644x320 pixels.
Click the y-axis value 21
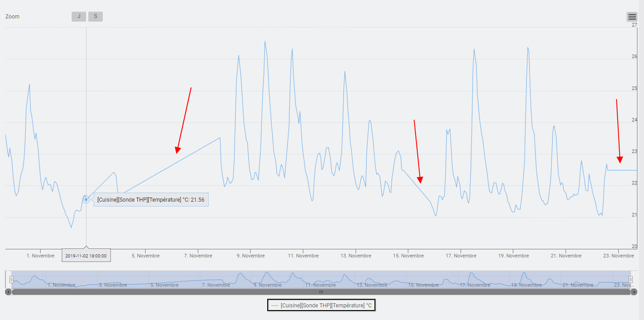(x=634, y=215)
